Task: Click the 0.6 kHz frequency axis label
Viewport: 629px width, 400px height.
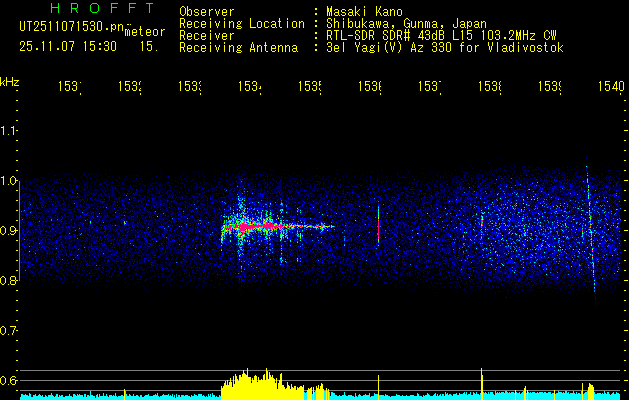Action: pos(8,380)
